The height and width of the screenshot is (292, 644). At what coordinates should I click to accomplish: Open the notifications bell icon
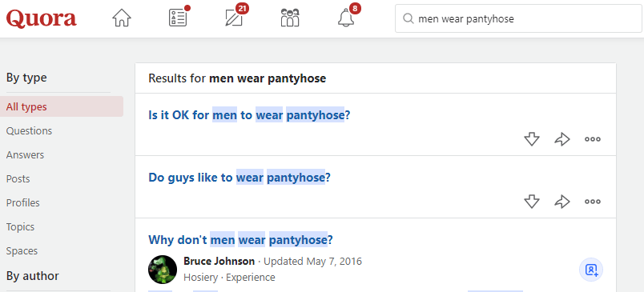346,18
